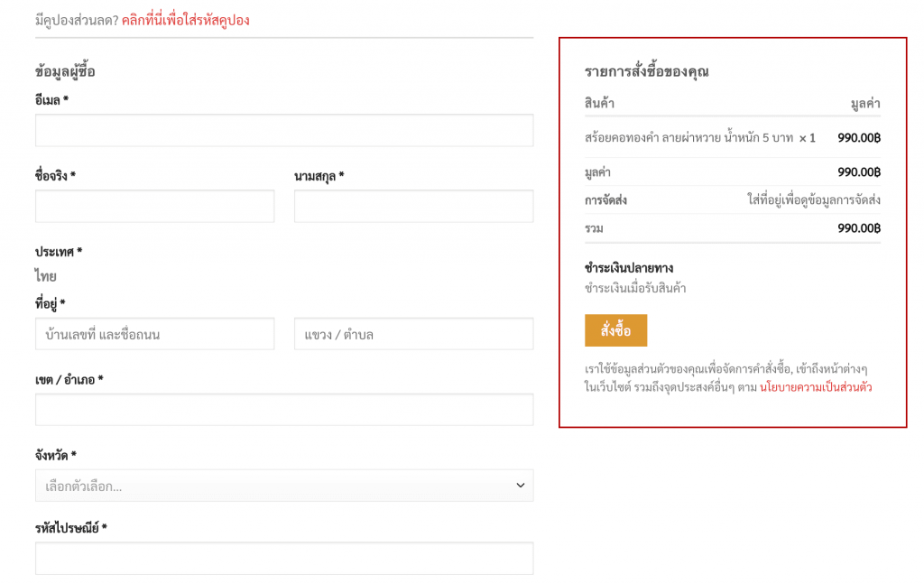
Task: Click the chevron arrow in province selector
Action: (x=520, y=486)
